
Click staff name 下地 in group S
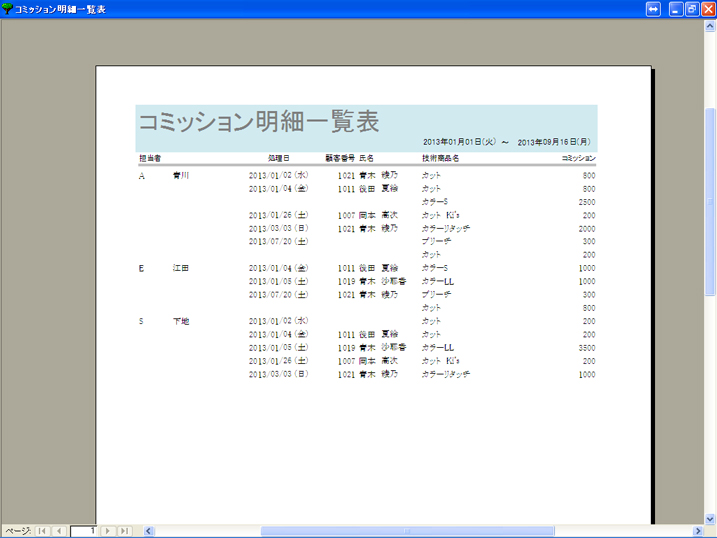point(181,321)
